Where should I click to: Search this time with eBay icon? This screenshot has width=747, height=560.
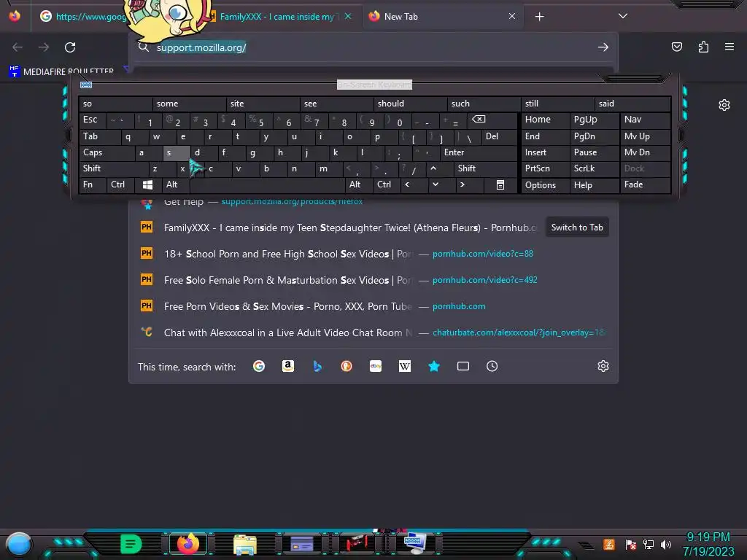(x=376, y=366)
